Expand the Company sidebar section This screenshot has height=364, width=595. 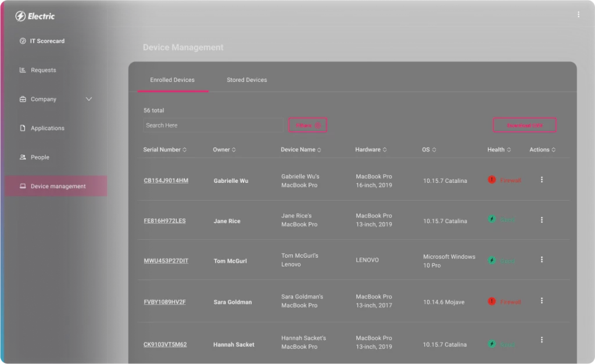tap(88, 99)
